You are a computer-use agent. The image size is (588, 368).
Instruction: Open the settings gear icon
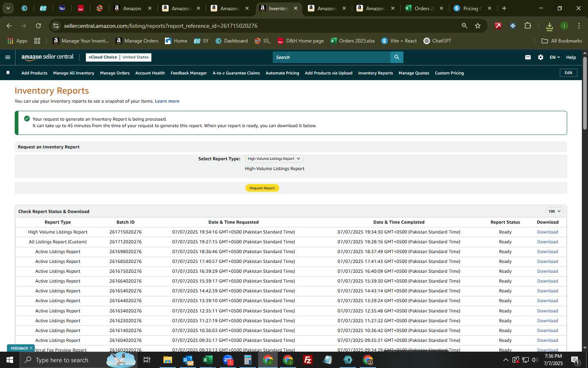tap(541, 57)
